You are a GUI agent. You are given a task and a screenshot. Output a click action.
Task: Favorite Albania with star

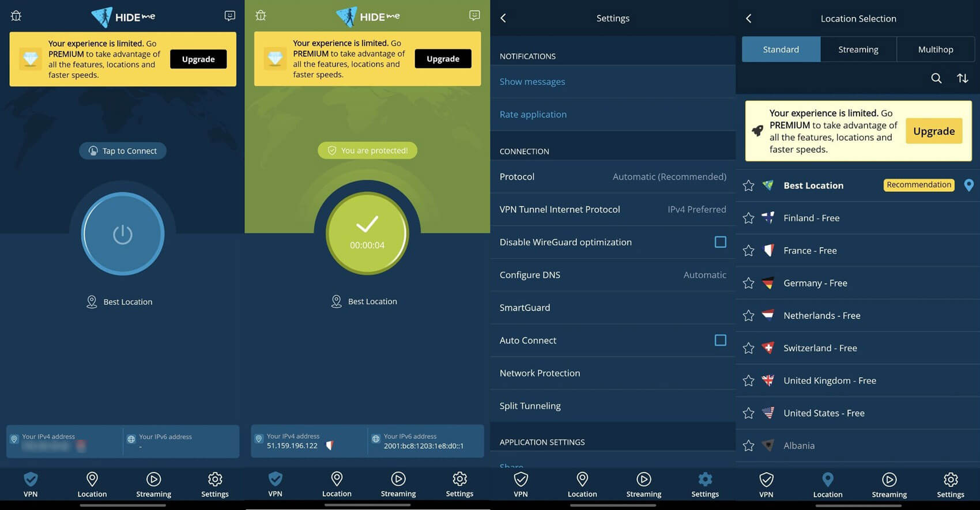[x=748, y=445]
